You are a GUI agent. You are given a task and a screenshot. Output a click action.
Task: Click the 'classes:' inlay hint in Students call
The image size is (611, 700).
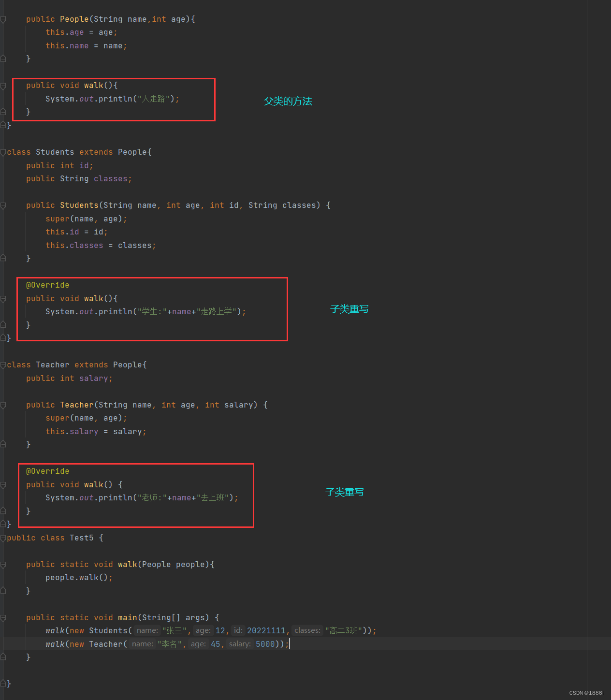[x=307, y=630]
